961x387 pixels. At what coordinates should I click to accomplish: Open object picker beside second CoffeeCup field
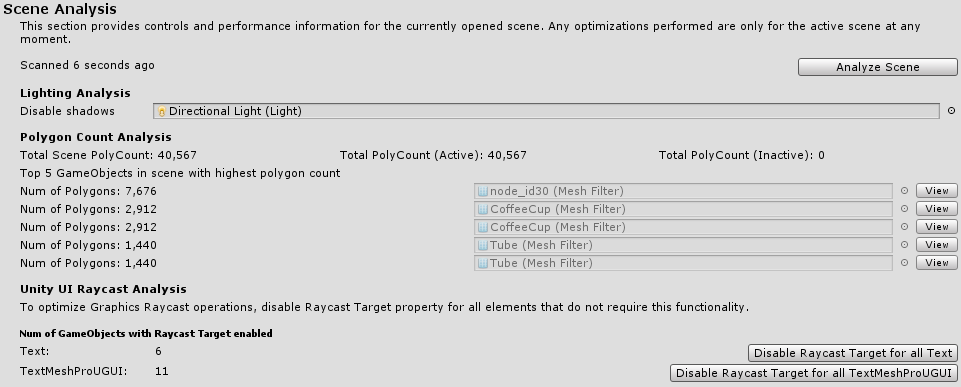click(904, 227)
